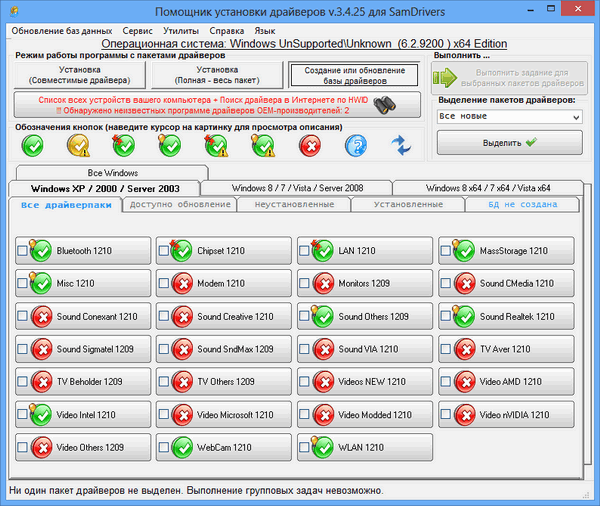This screenshot has width=600, height=506.
Task: Switch to the Все Windows tab
Action: [112, 173]
